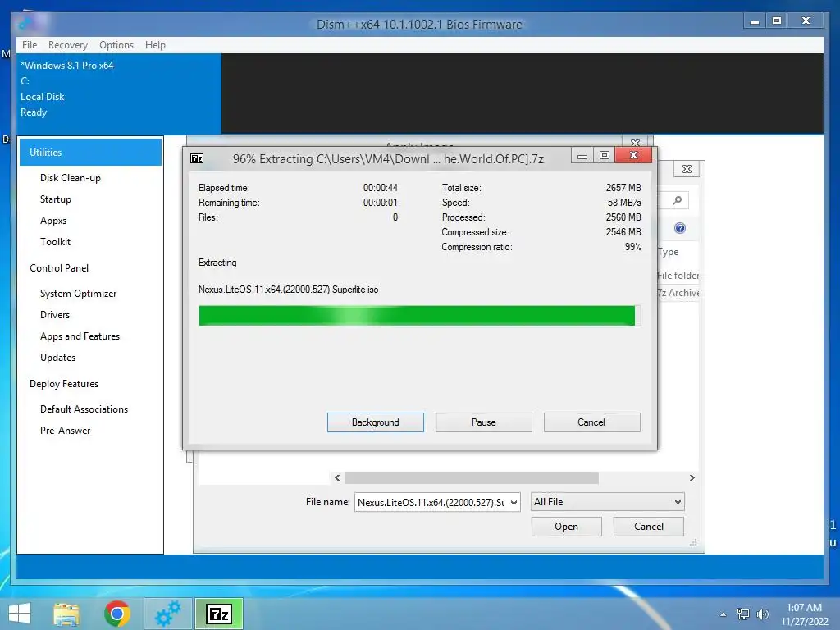Select the Utilities category header
The width and height of the screenshot is (840, 630).
point(90,152)
